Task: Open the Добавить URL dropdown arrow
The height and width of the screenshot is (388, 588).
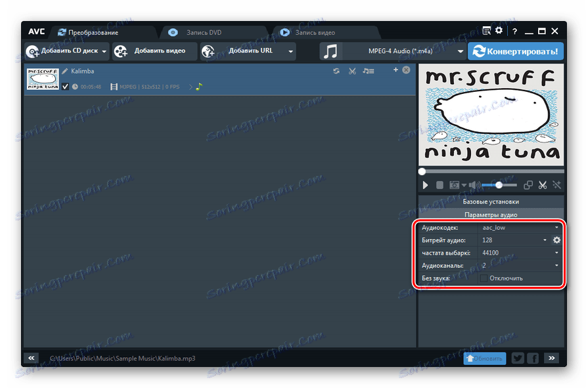Action: [290, 51]
